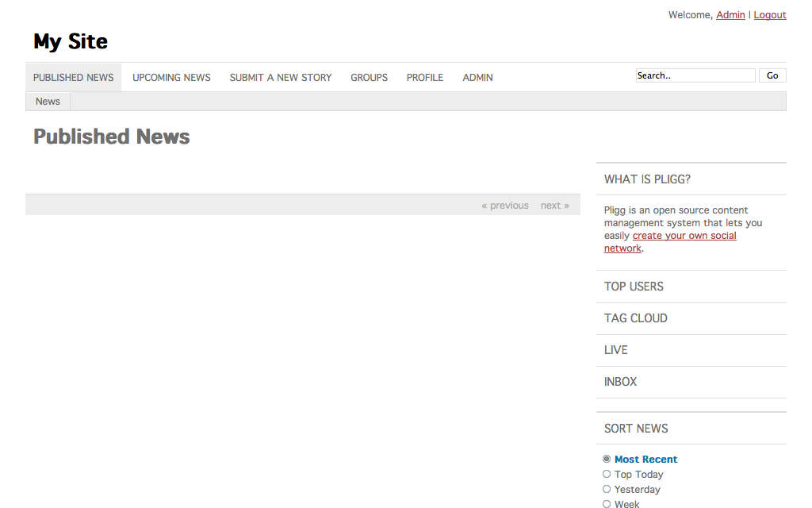The height and width of the screenshot is (508, 812).
Task: Expand the Top Users sidebar section
Action: tap(634, 287)
